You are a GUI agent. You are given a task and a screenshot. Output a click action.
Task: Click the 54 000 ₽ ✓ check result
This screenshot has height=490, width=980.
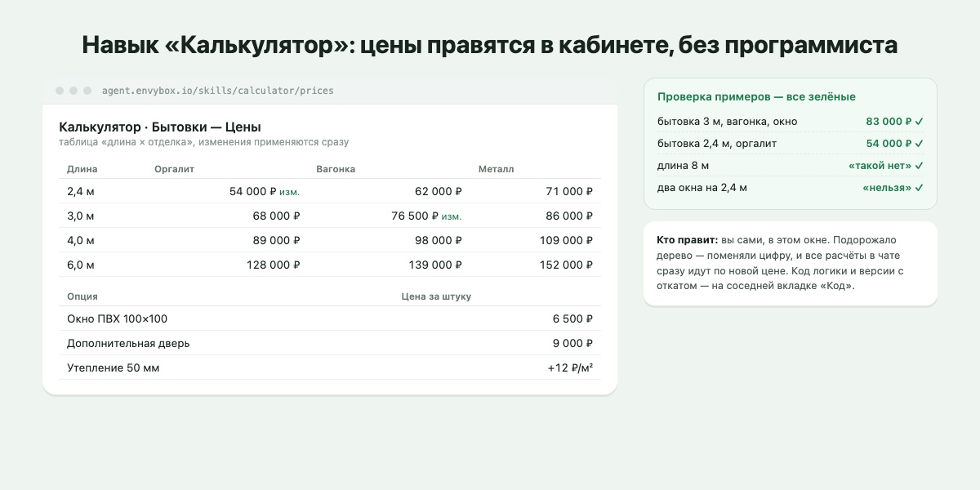(x=894, y=144)
